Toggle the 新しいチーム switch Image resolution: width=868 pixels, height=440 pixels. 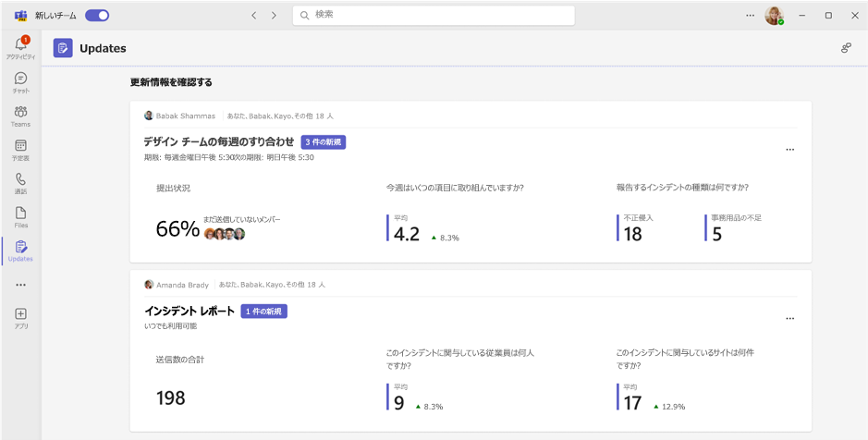point(97,16)
